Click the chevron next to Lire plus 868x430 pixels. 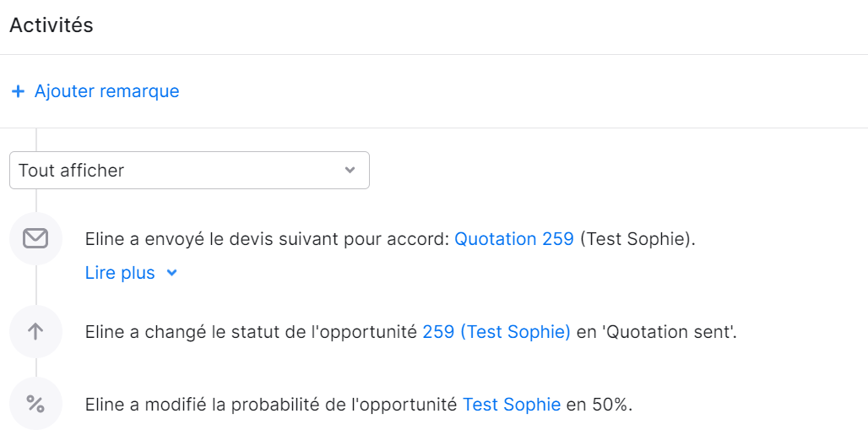pos(172,273)
